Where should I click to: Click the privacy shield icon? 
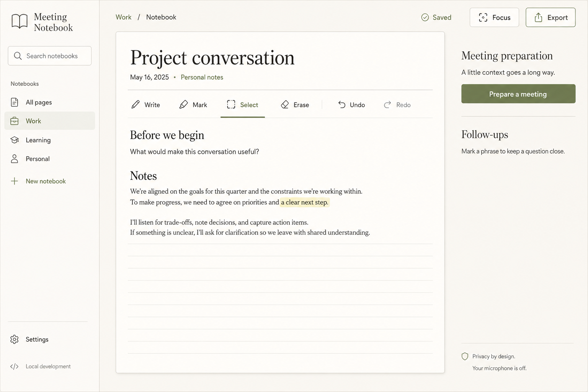point(465,356)
